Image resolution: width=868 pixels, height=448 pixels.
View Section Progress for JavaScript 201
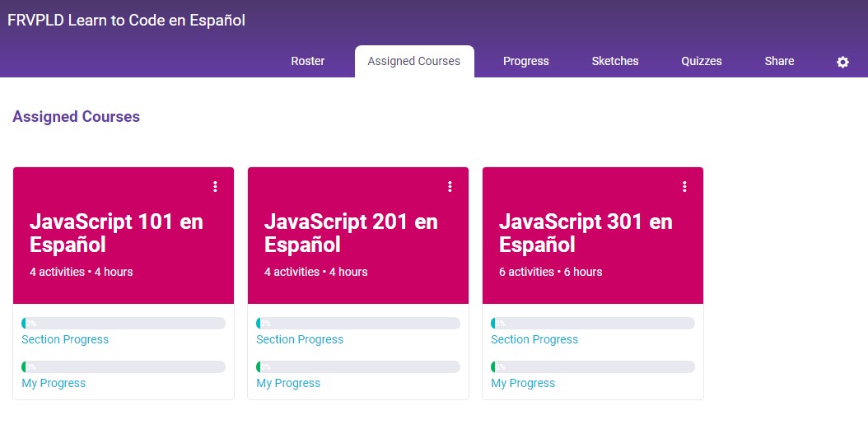click(x=300, y=339)
